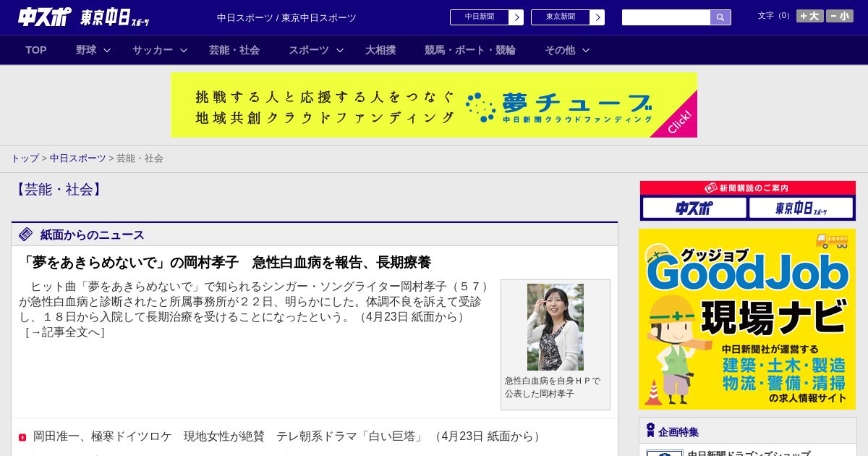Open the photo of 岡村孝子
Viewport: 868px width, 456px height.
556,327
